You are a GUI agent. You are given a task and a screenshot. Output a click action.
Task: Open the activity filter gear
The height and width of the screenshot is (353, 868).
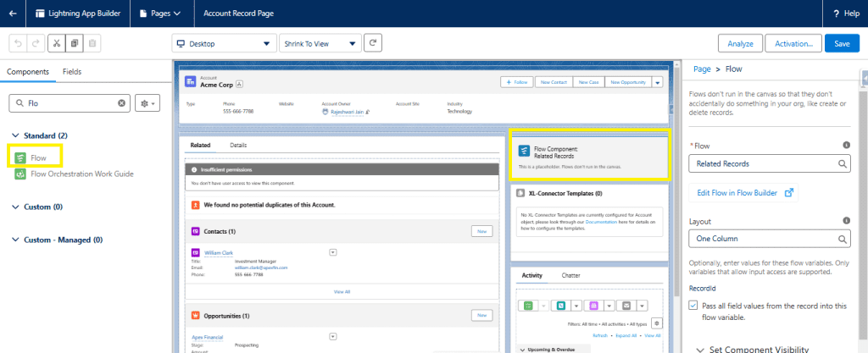[657, 323]
